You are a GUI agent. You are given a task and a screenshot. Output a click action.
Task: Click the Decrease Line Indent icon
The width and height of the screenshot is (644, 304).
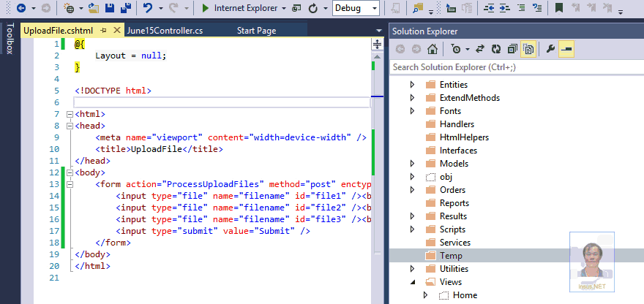pyautogui.click(x=489, y=8)
